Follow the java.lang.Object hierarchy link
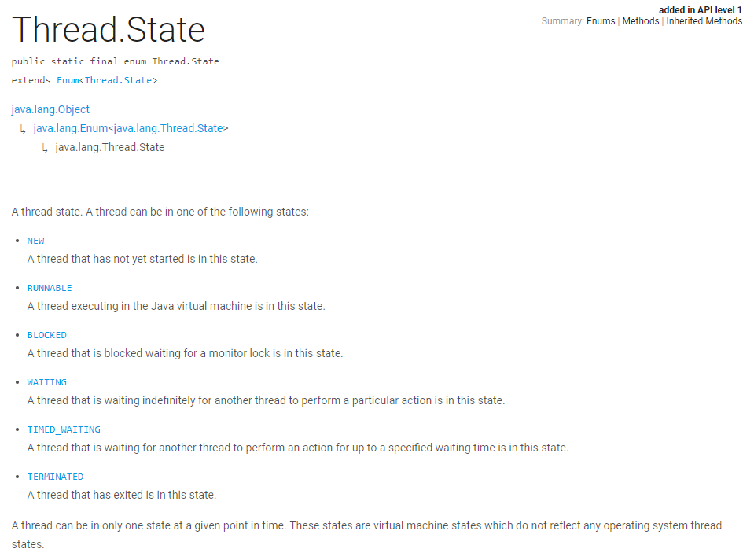This screenshot has width=754, height=560. pyautogui.click(x=50, y=109)
